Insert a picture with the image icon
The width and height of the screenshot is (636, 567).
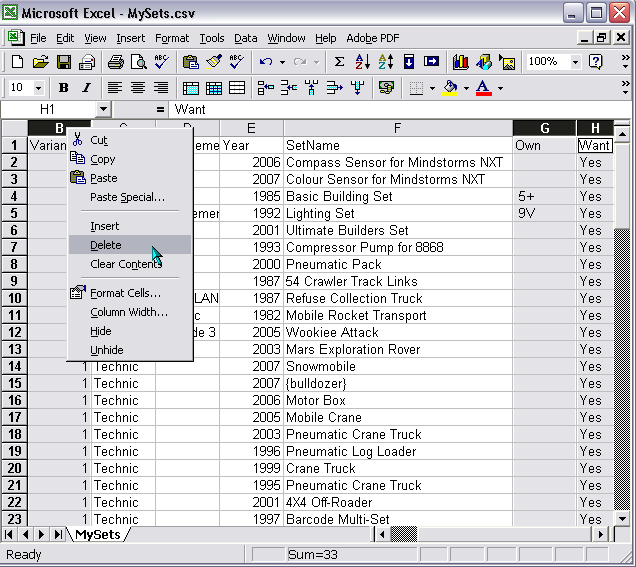click(x=507, y=62)
